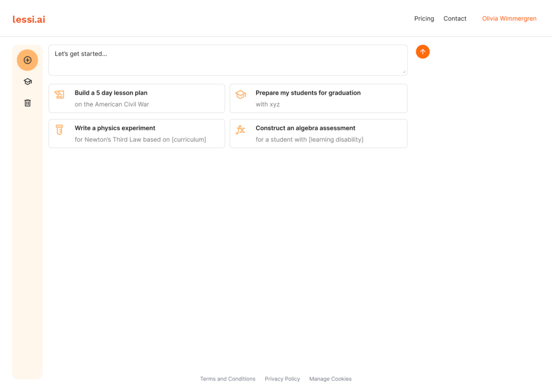
Task: Select "Build a 5 day lesson plan" suggestion
Action: 111,93
